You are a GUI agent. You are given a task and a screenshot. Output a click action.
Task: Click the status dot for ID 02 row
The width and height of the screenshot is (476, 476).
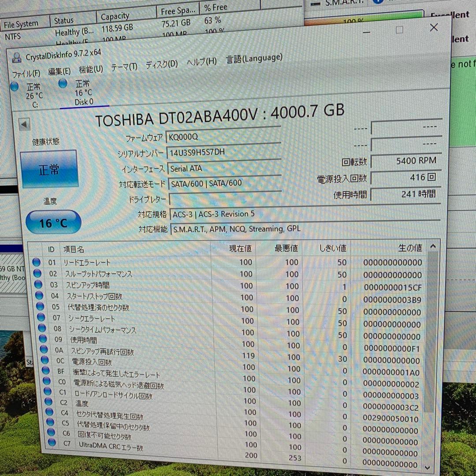[x=37, y=273]
